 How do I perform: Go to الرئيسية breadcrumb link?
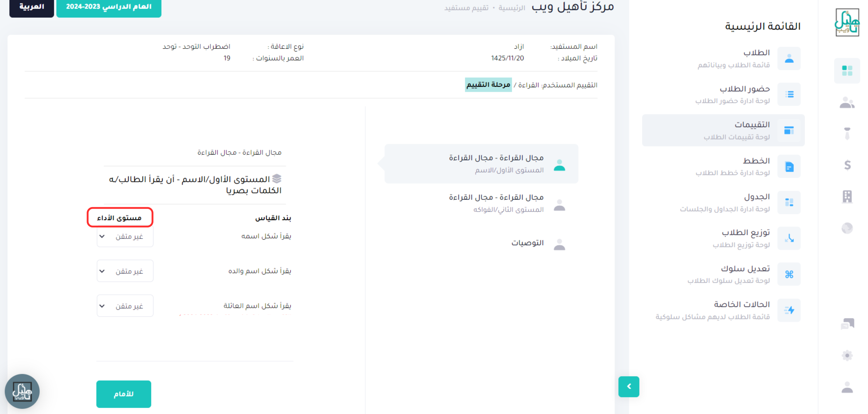point(512,8)
